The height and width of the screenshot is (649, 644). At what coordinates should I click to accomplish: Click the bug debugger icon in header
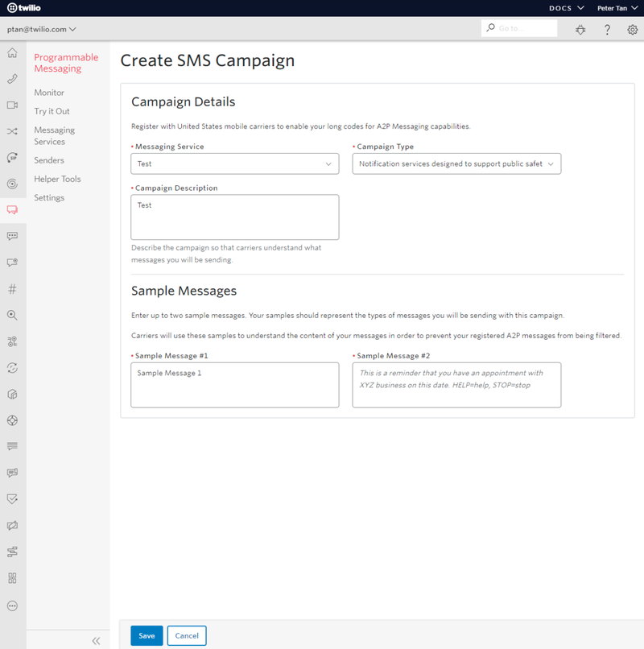[580, 29]
